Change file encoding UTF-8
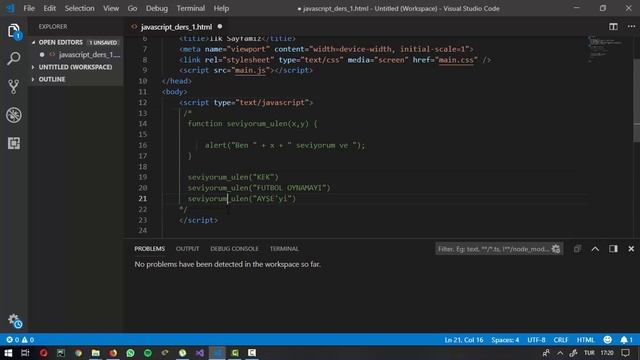 pos(536,340)
